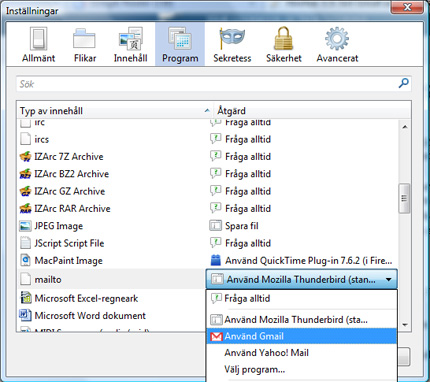The image size is (430, 382).
Task: Choose Välj program... option
Action: pyautogui.click(x=302, y=369)
